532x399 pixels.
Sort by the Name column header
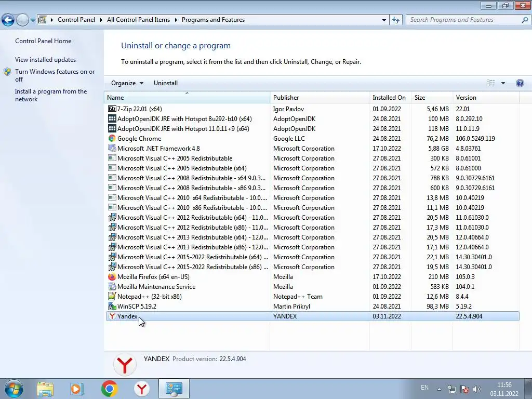[187, 97]
